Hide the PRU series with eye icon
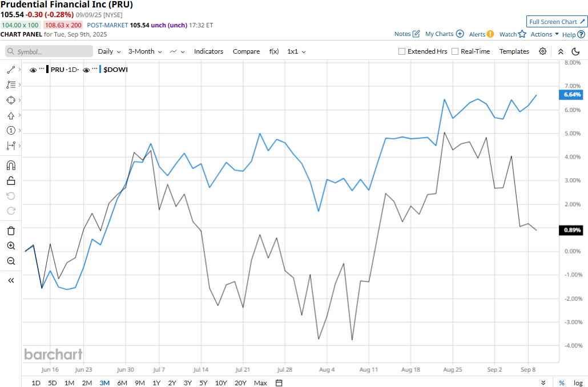This screenshot has height=387, width=588. tap(33, 70)
